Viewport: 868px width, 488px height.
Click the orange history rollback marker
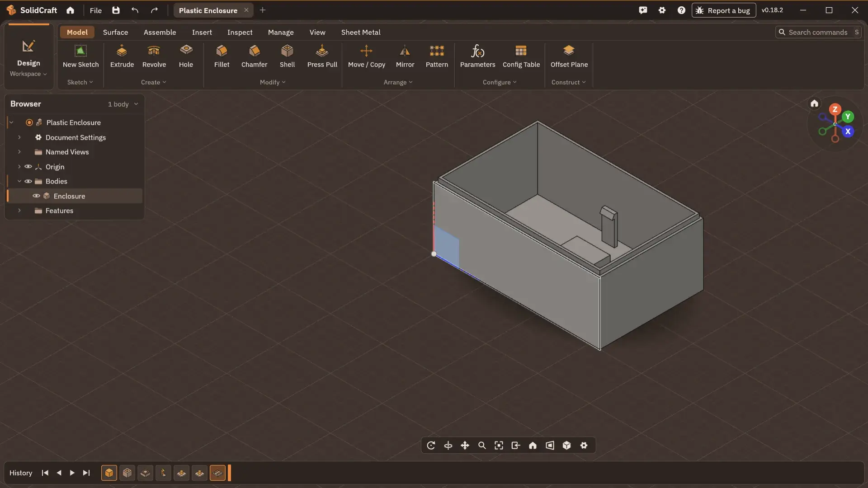pos(229,473)
